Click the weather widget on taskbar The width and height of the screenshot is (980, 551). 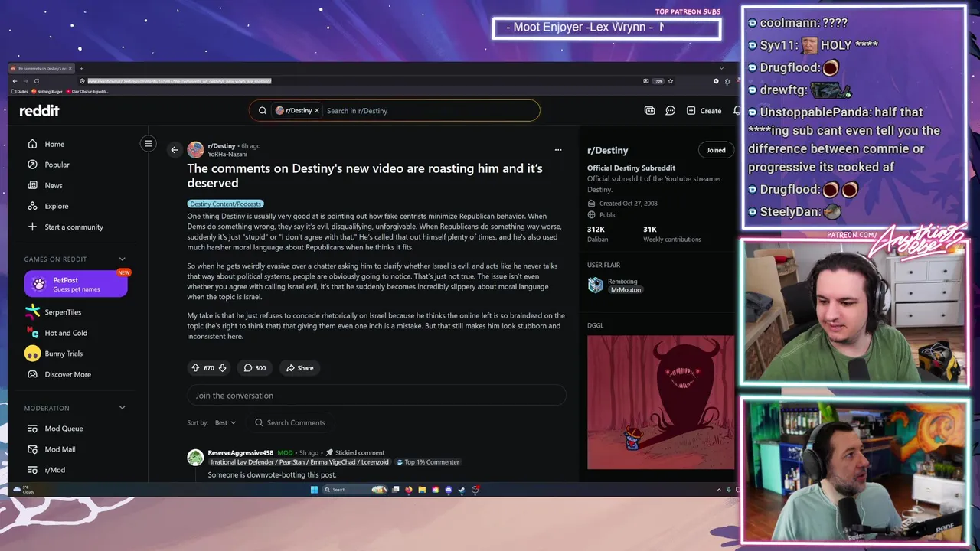[23, 490]
